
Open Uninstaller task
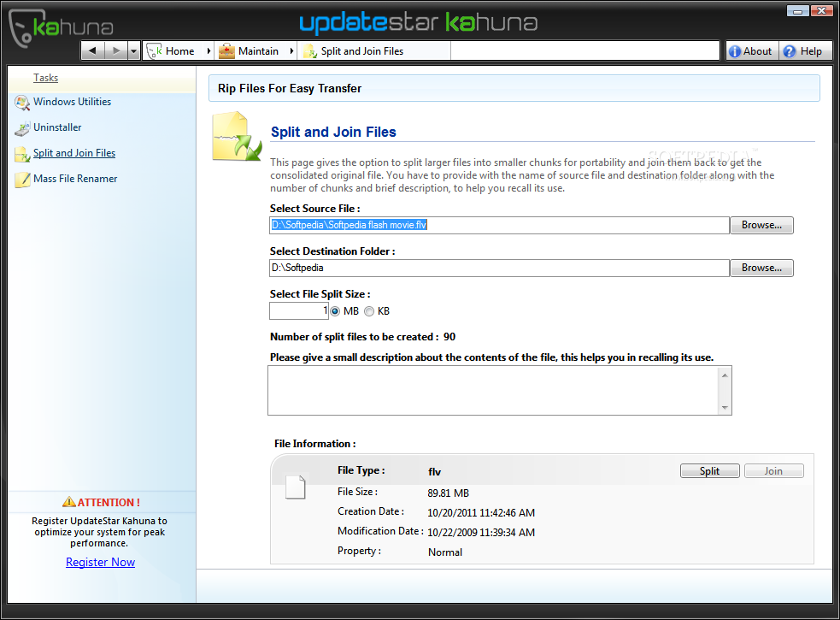(x=57, y=127)
